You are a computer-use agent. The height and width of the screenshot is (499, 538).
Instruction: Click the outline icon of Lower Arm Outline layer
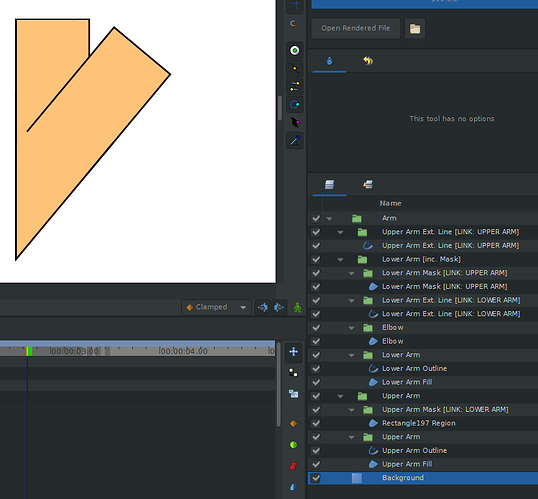[373, 369]
